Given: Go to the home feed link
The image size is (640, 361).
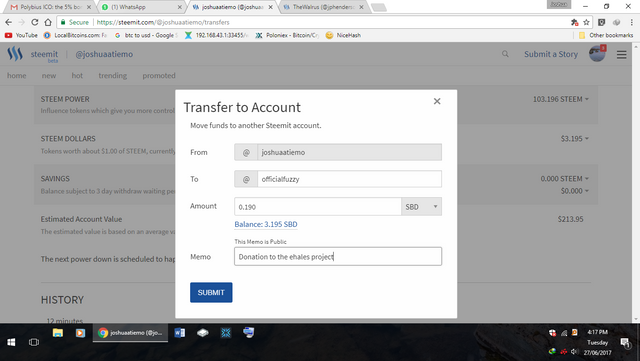Looking at the screenshot, I should (x=16, y=76).
